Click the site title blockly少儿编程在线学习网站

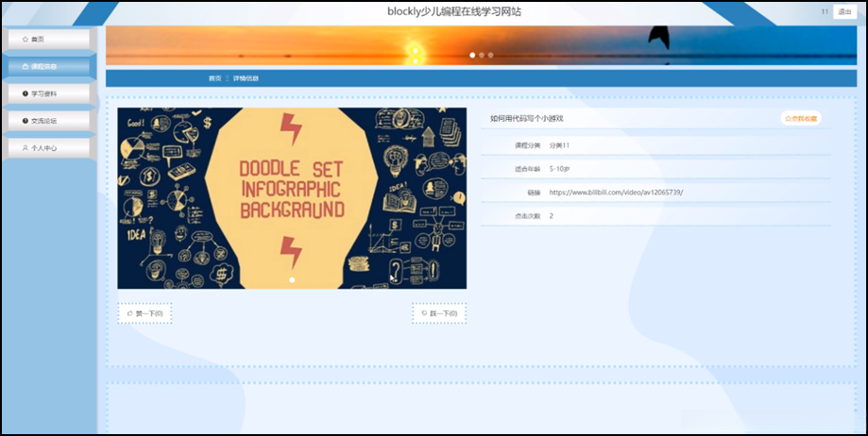tap(454, 11)
